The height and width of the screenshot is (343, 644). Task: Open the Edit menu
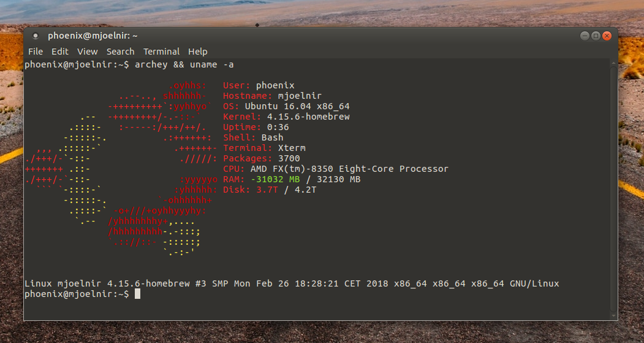tap(60, 52)
